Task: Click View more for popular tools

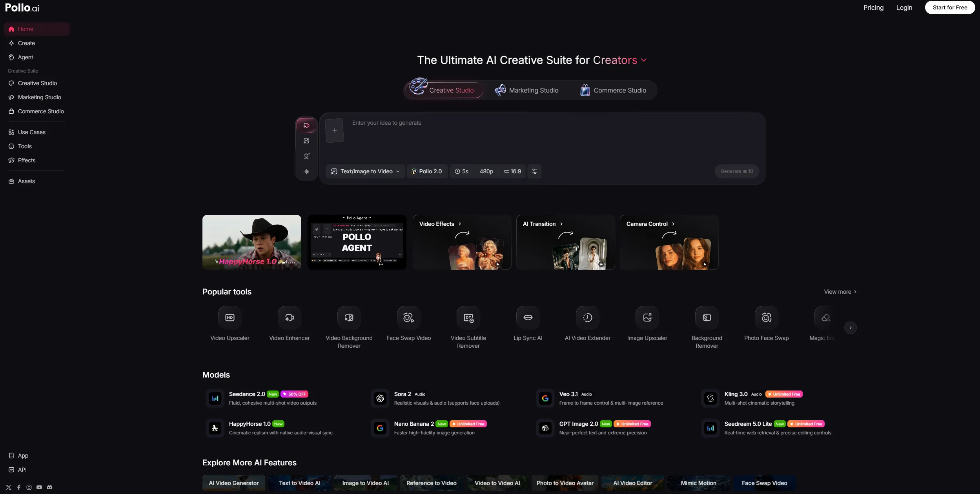Action: pyautogui.click(x=840, y=292)
